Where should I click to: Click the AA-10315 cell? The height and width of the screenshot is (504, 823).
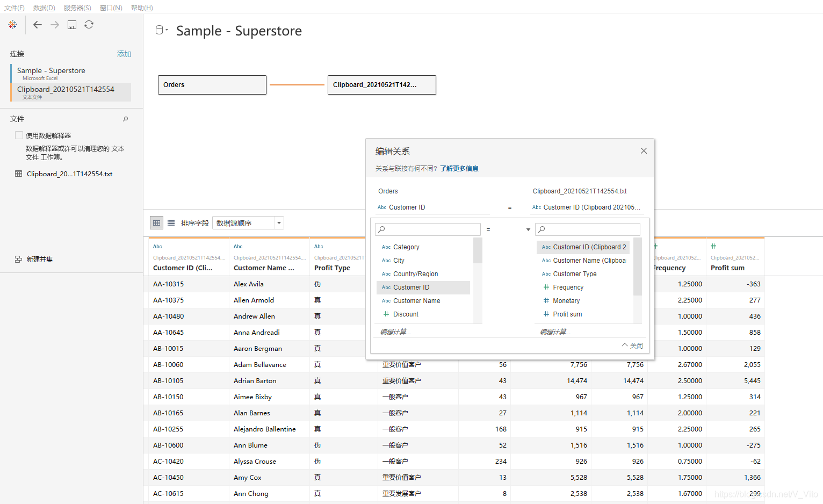pyautogui.click(x=189, y=284)
